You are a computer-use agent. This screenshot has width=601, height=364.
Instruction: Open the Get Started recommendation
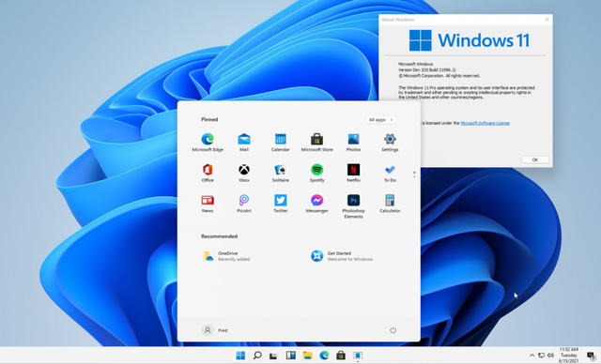coord(342,256)
